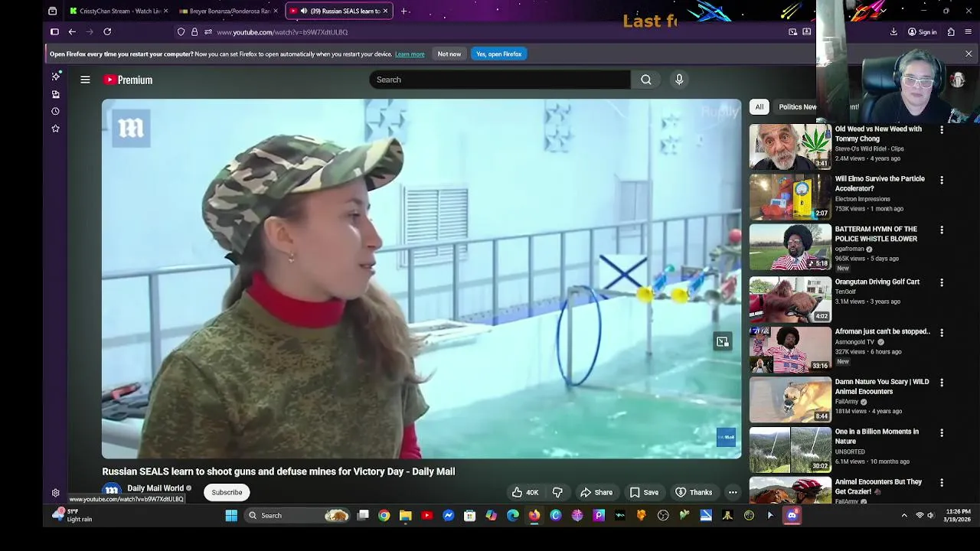980x551 pixels.
Task: Click the Thanks button
Action: coord(694,493)
